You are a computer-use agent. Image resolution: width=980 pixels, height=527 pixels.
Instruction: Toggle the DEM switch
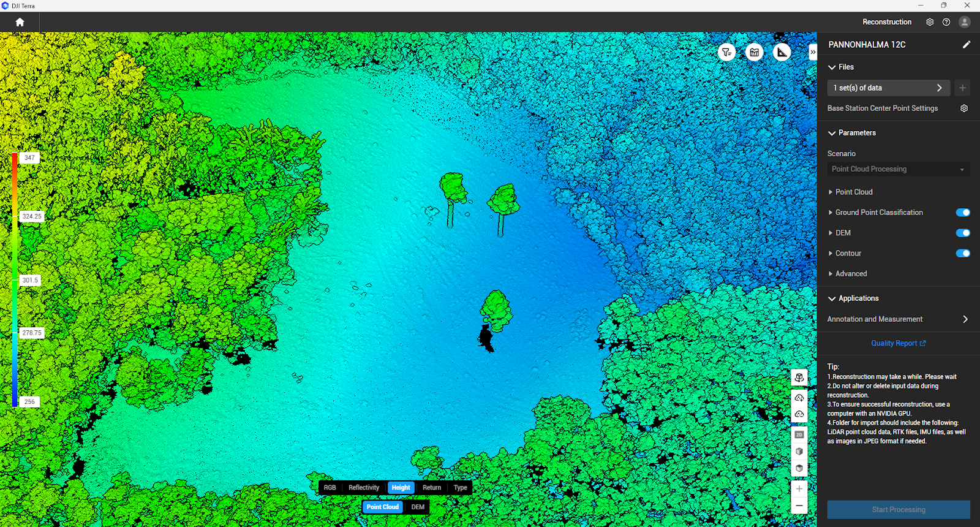click(x=963, y=233)
